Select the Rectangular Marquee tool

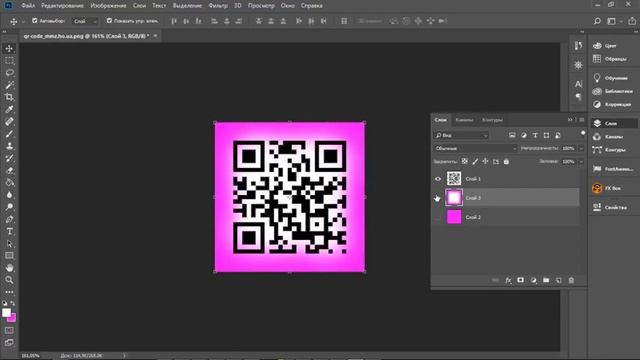9,60
